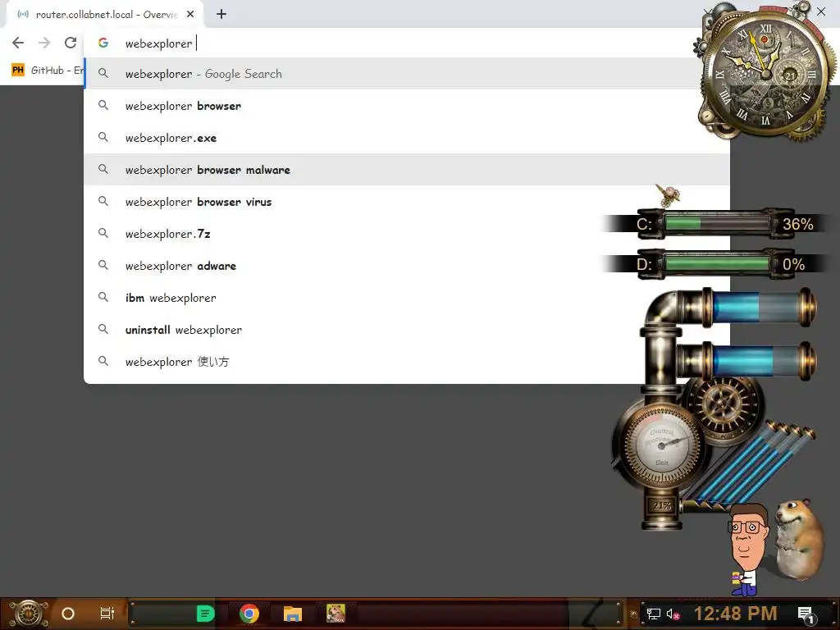Choose the 'webexplorer browser virus' suggestion

(407, 202)
